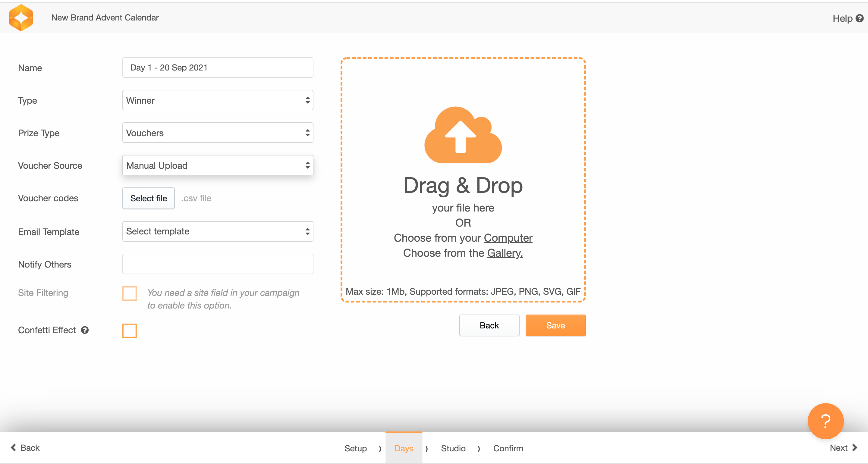Click the cloud upload icon

coord(463,135)
